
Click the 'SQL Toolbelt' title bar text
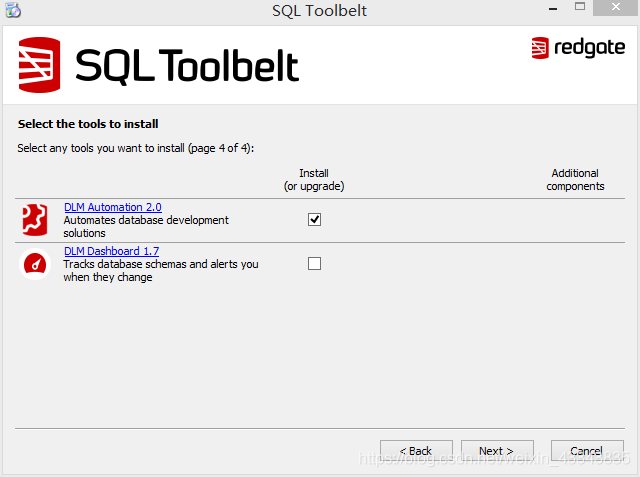click(320, 11)
